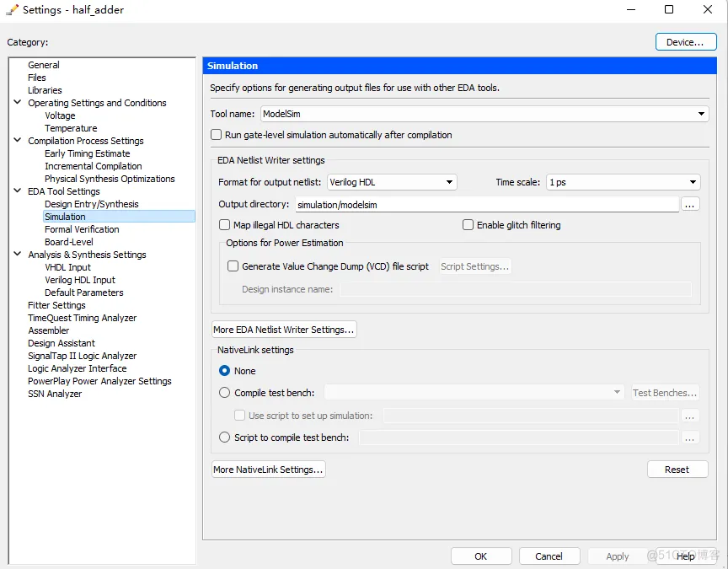The width and height of the screenshot is (728, 569).
Task: Select Compilation Process Settings category
Action: pyautogui.click(x=86, y=141)
